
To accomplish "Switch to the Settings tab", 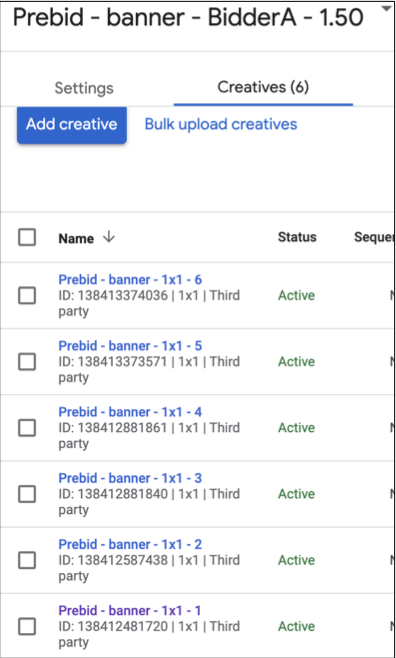I will [84, 88].
